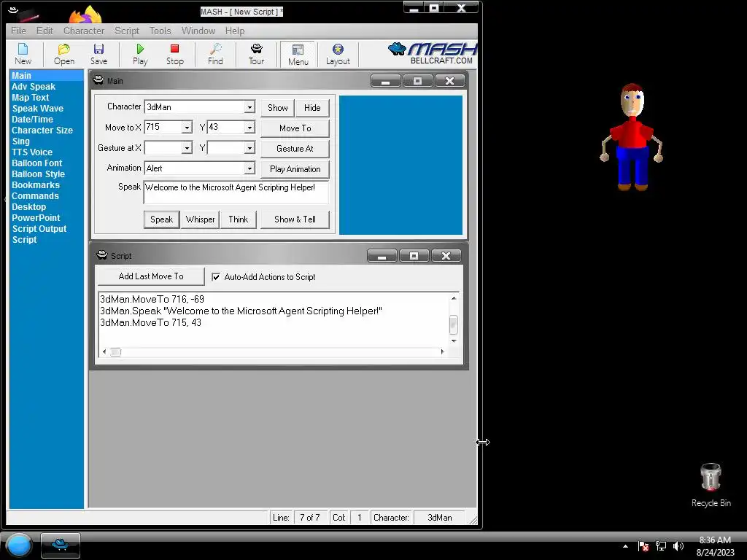Click script line "3dMan.MoveTo 716, -69"
The image size is (747, 560).
point(152,299)
